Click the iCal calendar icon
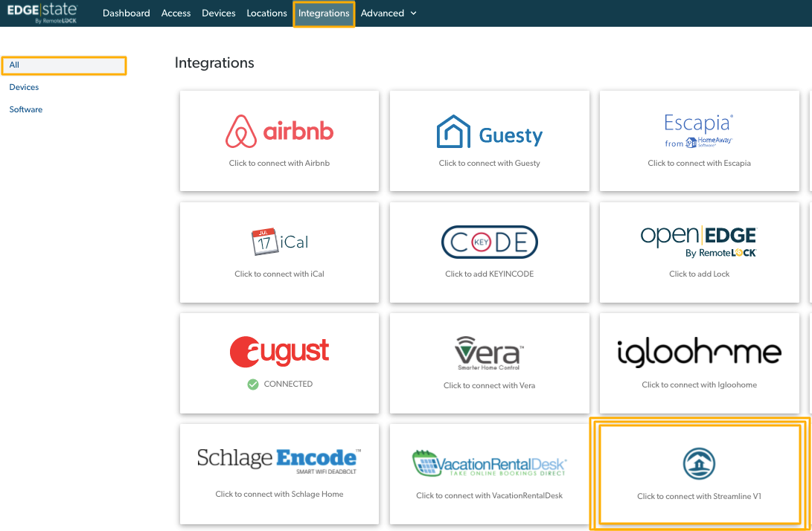812x531 pixels. (x=263, y=242)
